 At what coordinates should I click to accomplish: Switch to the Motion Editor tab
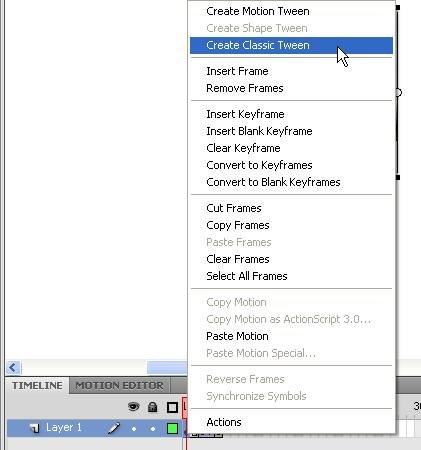[x=119, y=386]
